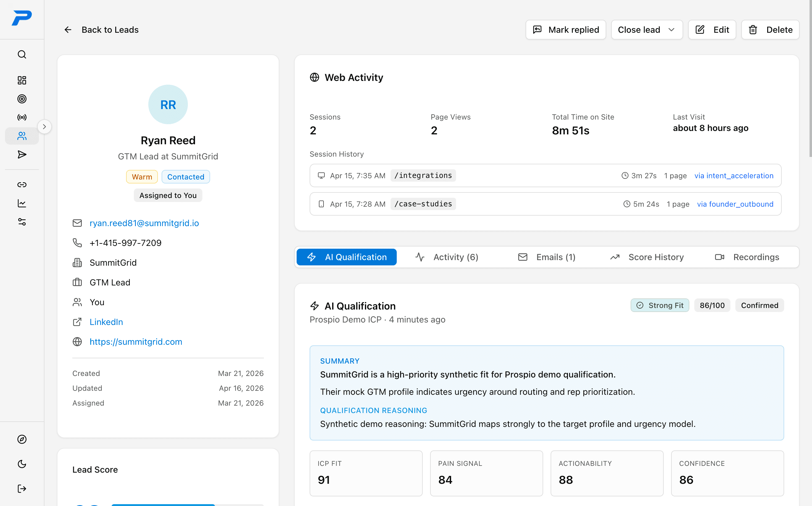This screenshot has height=506, width=812.
Task: Open search from the sidebar
Action: (x=22, y=54)
